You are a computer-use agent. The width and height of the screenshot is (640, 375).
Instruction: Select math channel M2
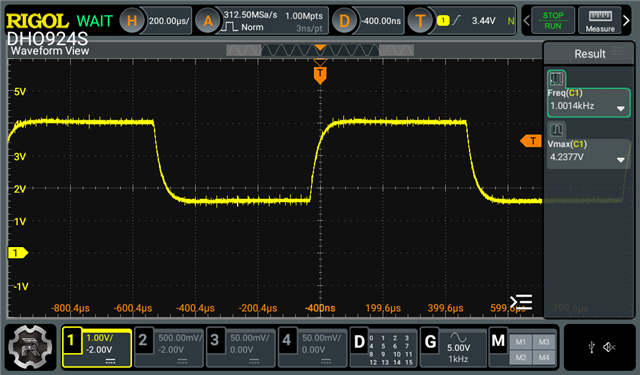point(520,357)
